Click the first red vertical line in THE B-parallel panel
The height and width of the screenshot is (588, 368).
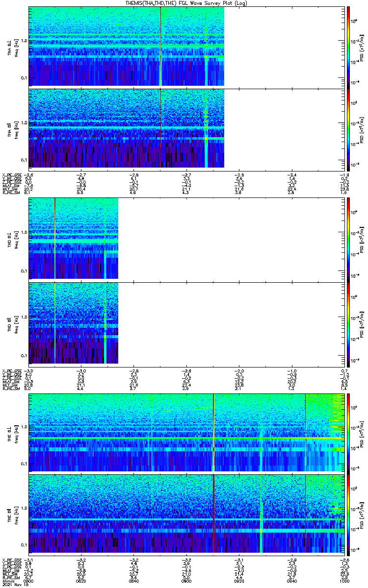213,514
